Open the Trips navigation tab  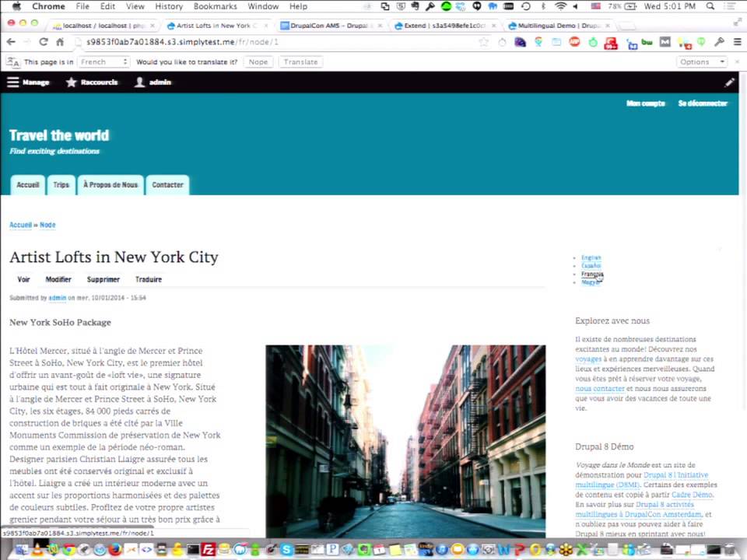tap(61, 185)
